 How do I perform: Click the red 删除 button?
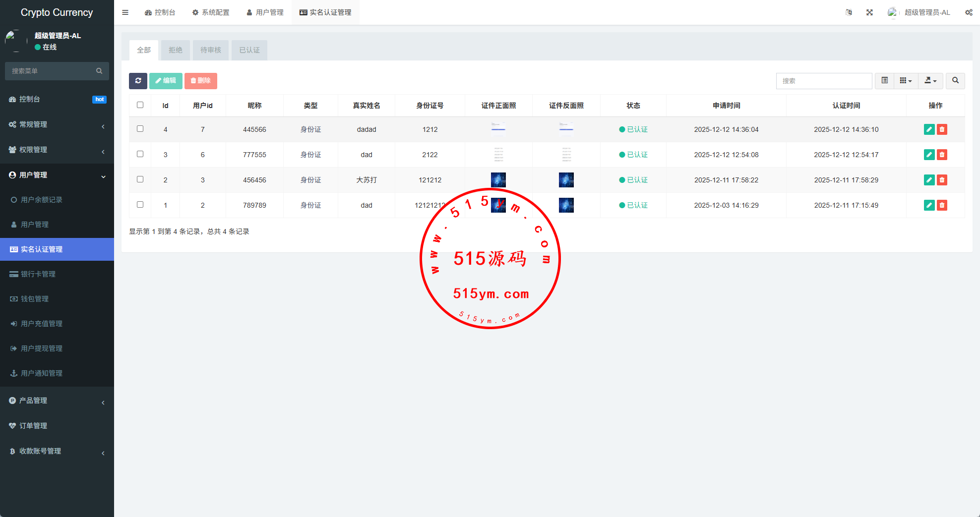pyautogui.click(x=200, y=81)
